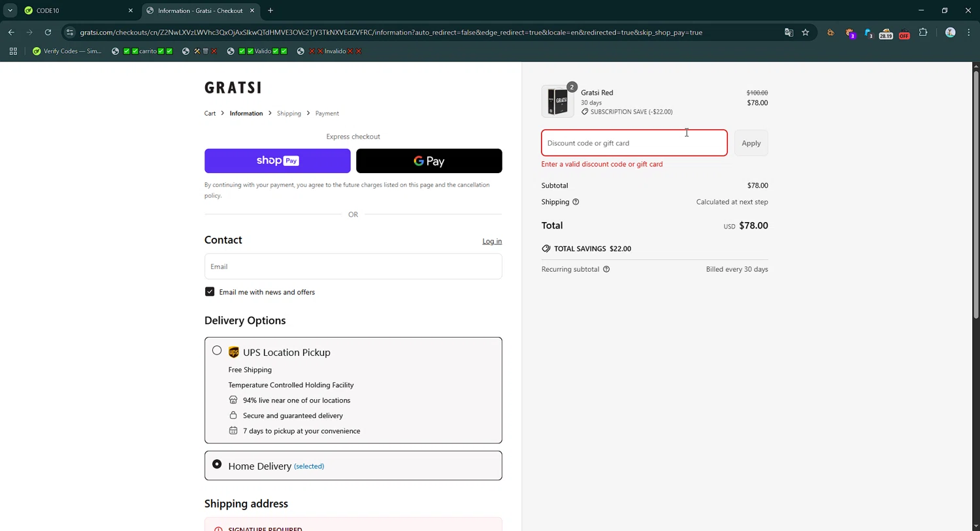View site information icon in address bar
This screenshot has height=531, width=980.
point(70,32)
